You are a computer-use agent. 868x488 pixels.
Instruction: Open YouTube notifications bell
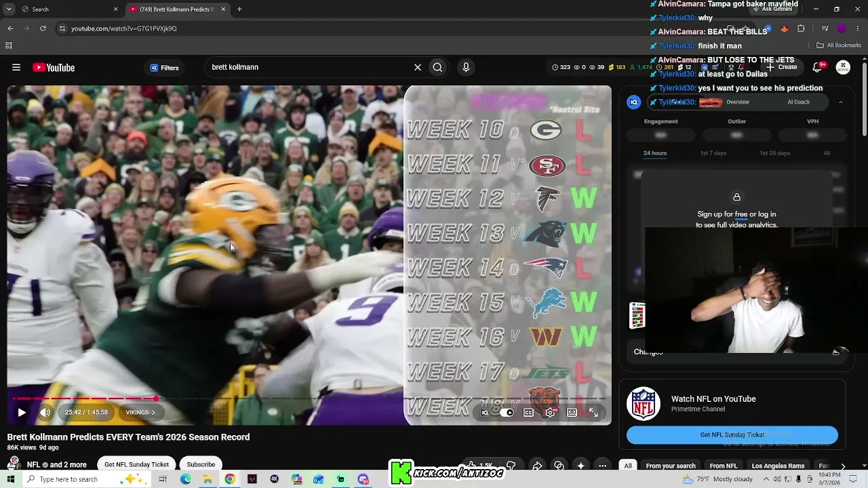tap(818, 67)
